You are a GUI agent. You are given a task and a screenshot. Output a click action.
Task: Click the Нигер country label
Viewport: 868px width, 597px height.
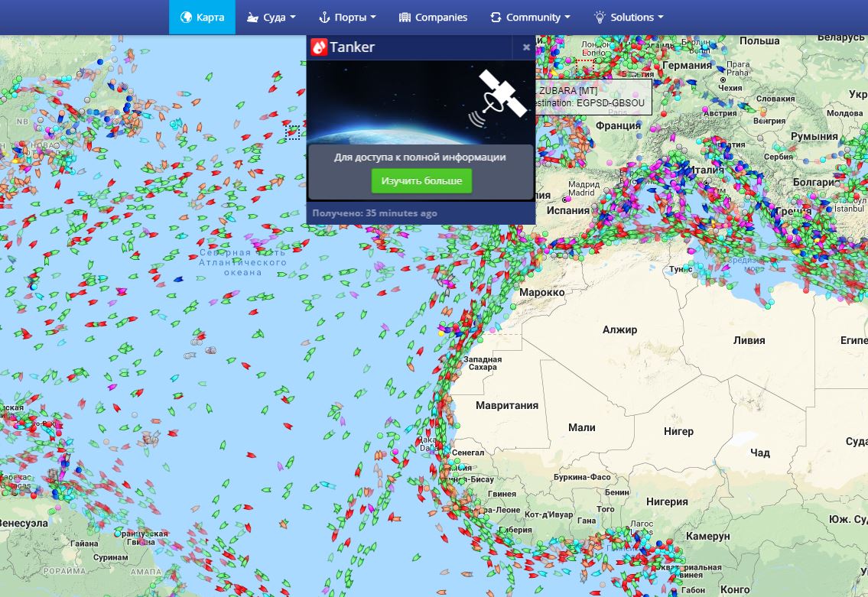coord(678,432)
